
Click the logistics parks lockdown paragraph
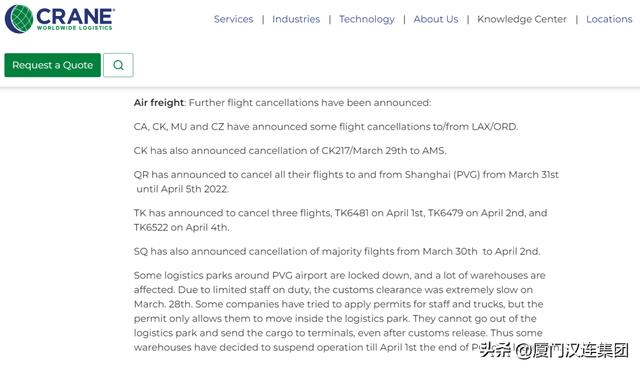(340, 311)
